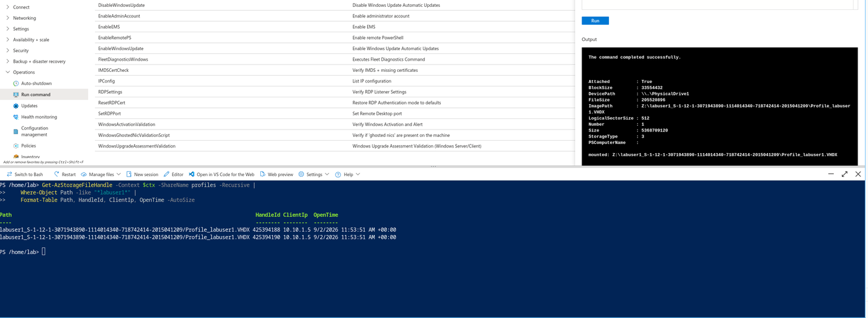Click 'Set Remote Desktop port' description
Screen dimensions: 868x318
[376, 113]
